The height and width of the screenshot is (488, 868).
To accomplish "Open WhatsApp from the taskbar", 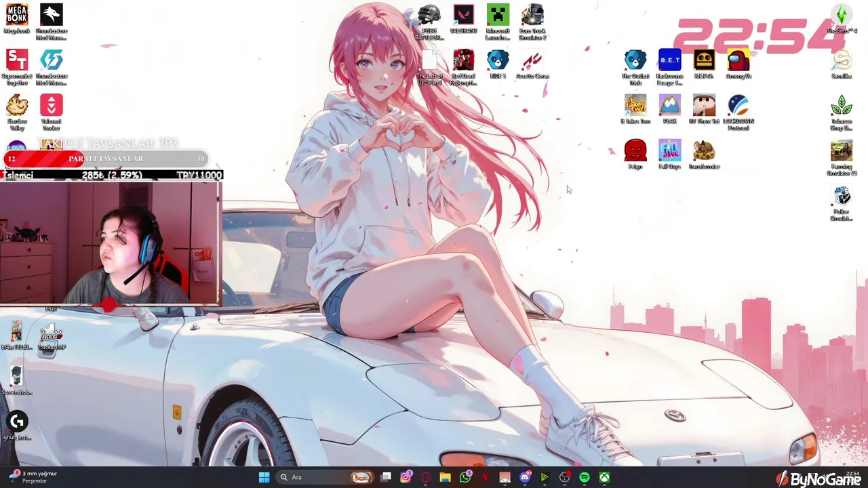I will 465,477.
